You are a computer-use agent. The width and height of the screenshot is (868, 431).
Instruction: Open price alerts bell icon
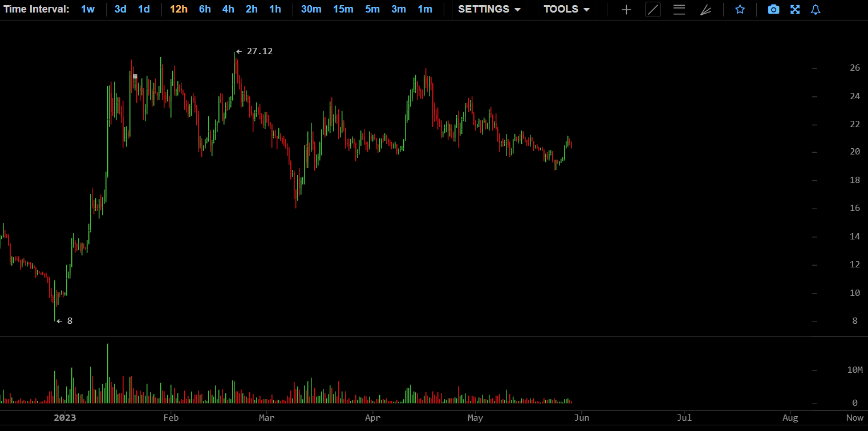point(816,10)
